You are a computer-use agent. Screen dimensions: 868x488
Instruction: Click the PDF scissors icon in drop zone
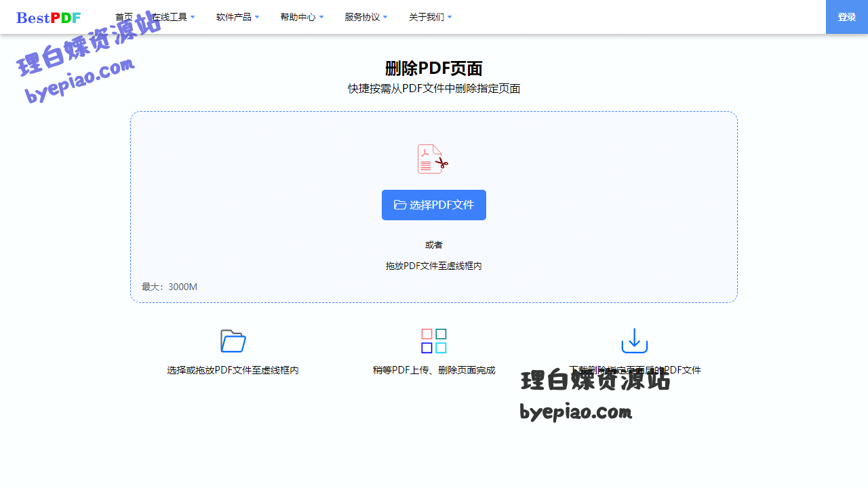coord(433,159)
